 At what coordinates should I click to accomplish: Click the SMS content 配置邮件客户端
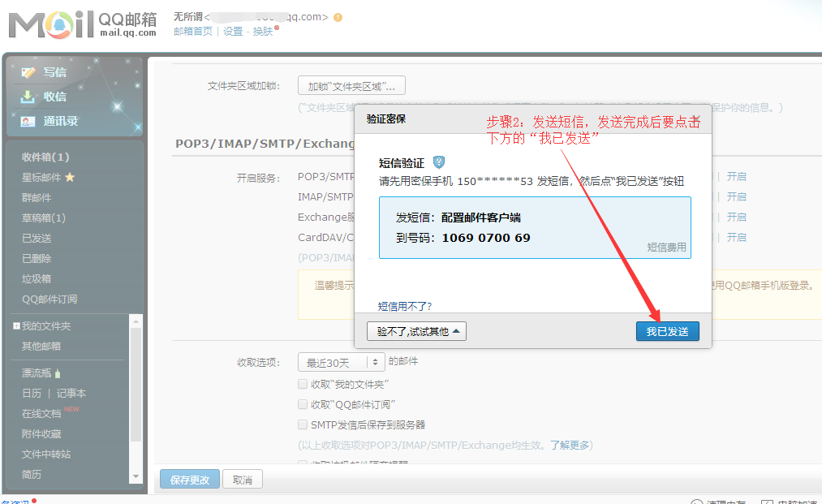coord(480,218)
